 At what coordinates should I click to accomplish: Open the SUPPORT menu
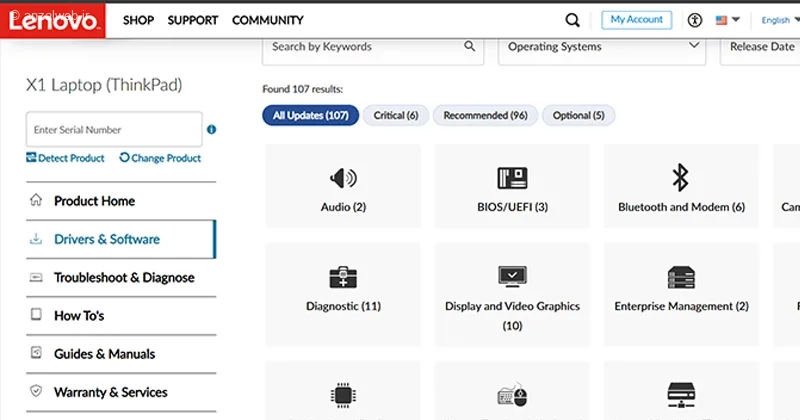coord(193,20)
